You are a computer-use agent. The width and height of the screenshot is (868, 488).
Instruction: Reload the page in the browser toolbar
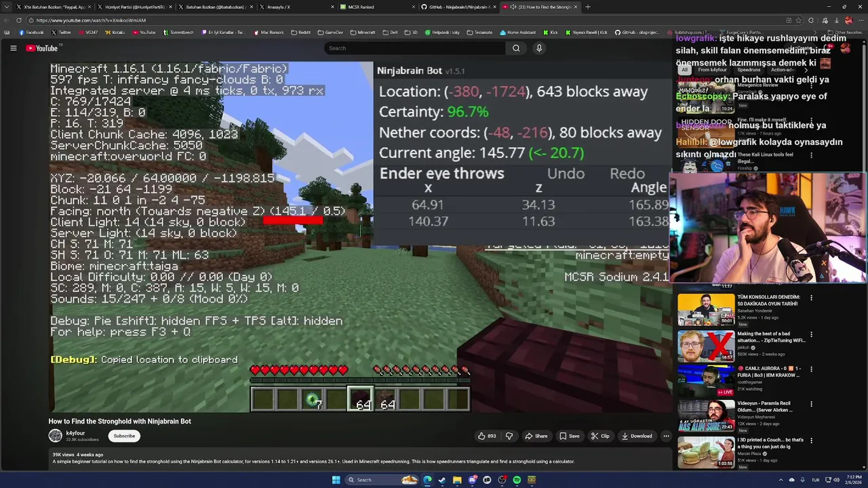(19, 20)
